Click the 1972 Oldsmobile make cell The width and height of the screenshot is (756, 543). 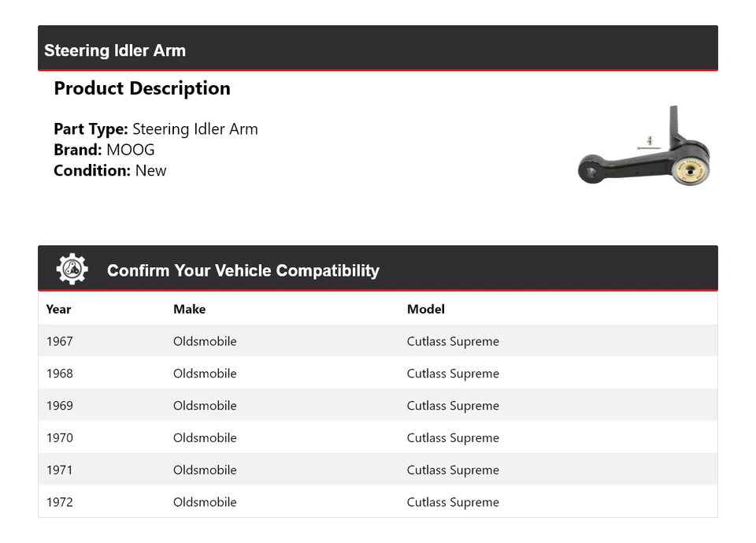tap(205, 502)
